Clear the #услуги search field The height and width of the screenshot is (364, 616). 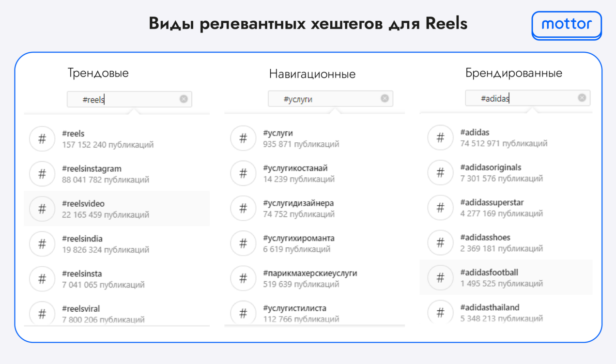coord(385,98)
